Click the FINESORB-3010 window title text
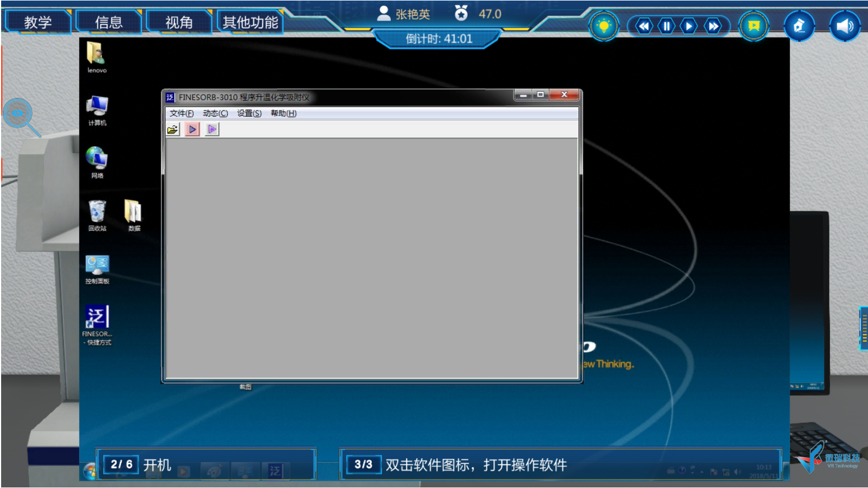The width and height of the screenshot is (868, 488). [244, 97]
